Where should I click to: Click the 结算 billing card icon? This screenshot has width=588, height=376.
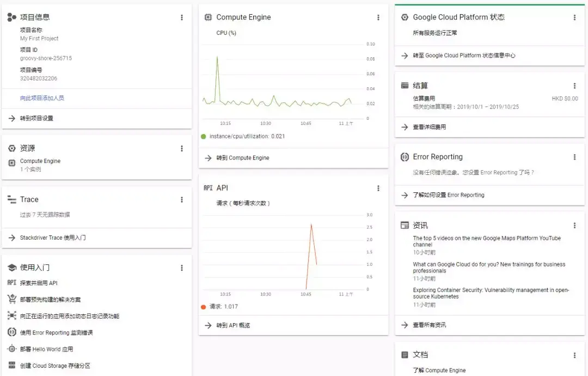405,86
